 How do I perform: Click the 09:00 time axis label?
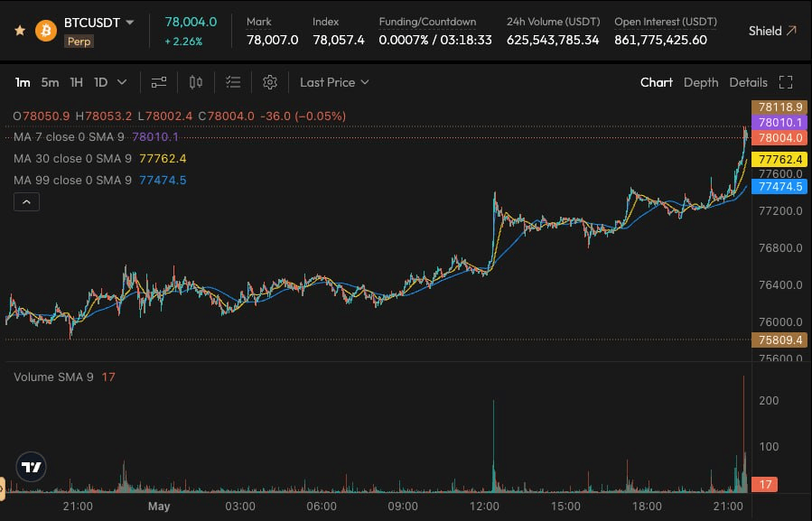(403, 506)
